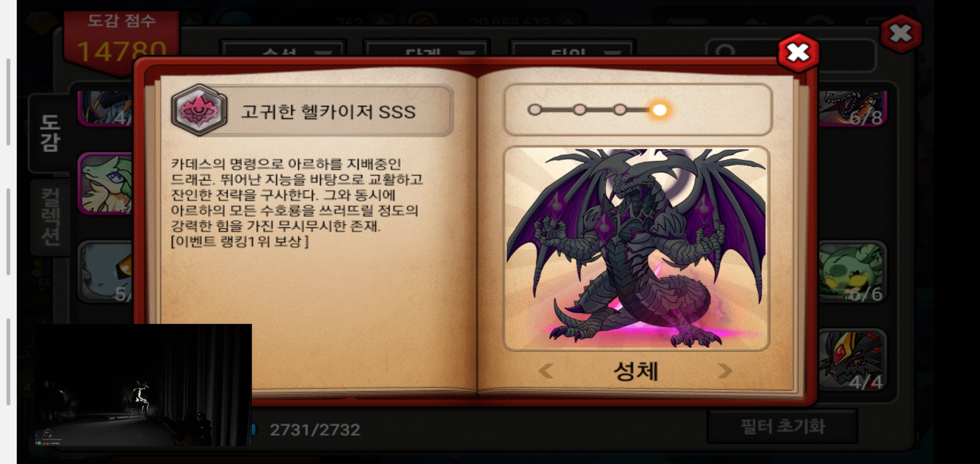Screen dimensions: 980x464
Task: Tap the Hellkaiser dragon artwork
Action: click(x=637, y=248)
